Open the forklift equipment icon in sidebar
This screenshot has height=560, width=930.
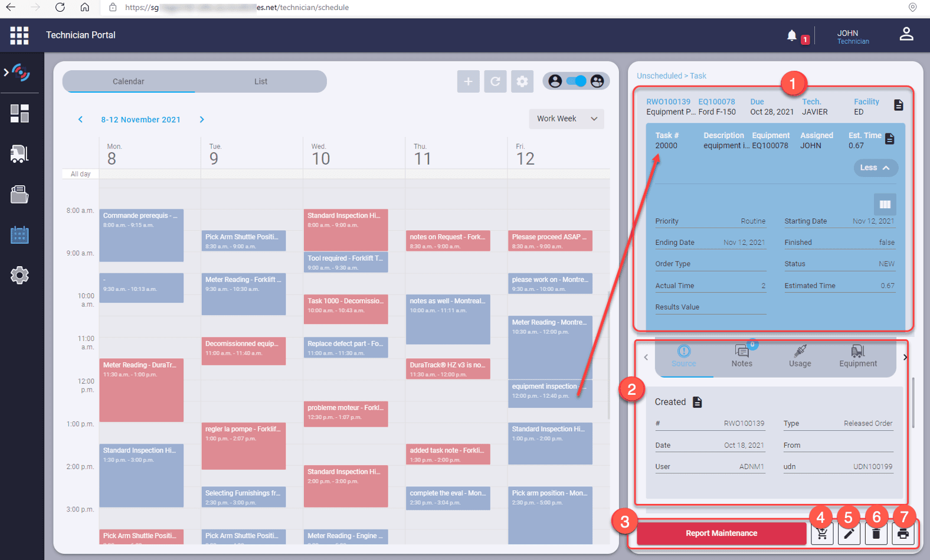(x=19, y=154)
